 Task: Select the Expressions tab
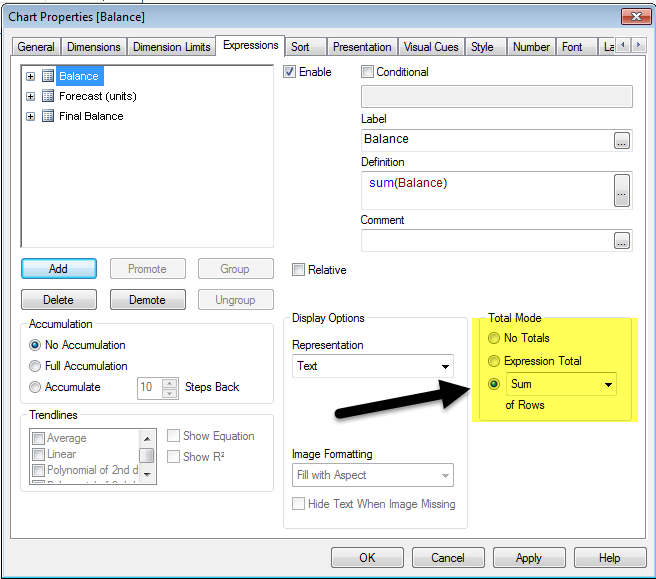[x=251, y=45]
